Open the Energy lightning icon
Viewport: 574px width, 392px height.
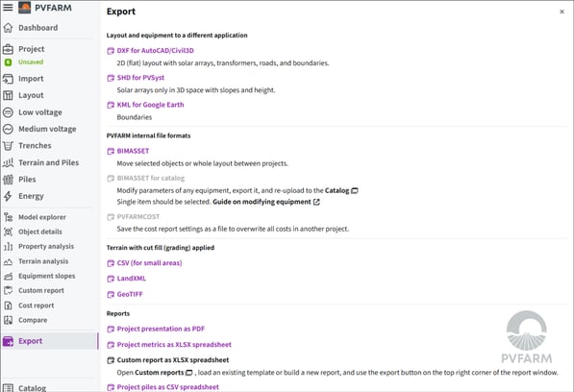tap(8, 196)
